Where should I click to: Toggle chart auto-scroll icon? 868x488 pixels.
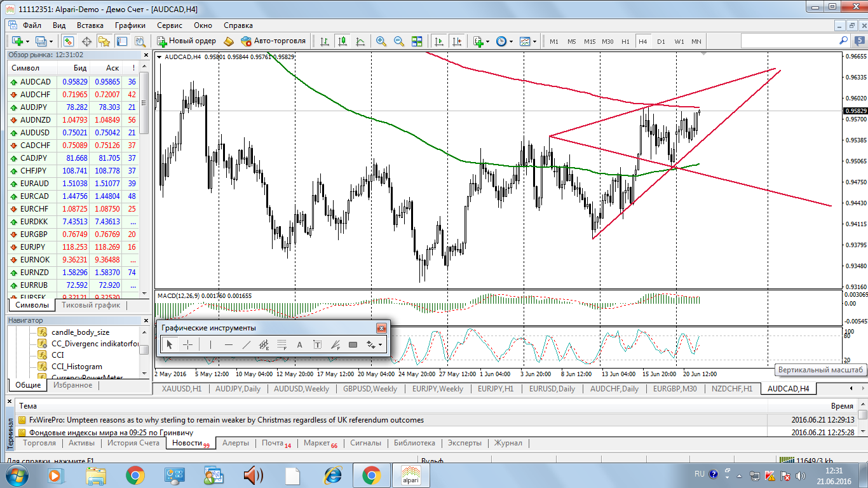point(438,41)
